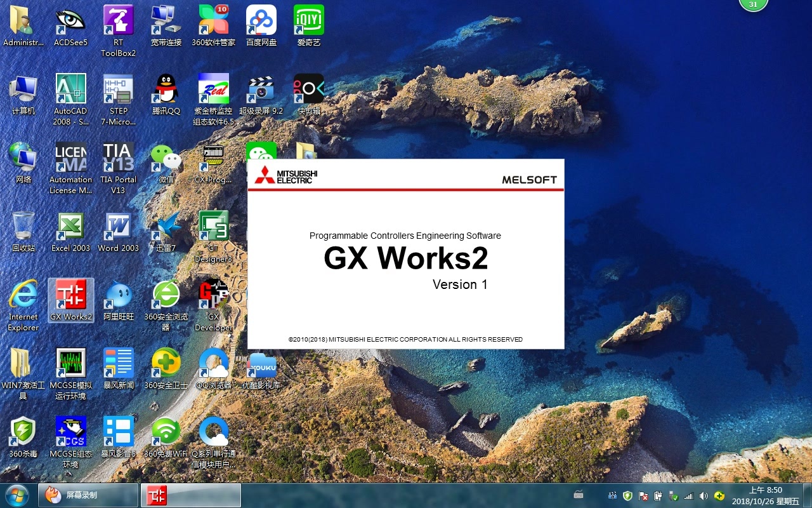Open 回收站 recycle bin
The height and width of the screenshot is (508, 812).
[x=23, y=231]
